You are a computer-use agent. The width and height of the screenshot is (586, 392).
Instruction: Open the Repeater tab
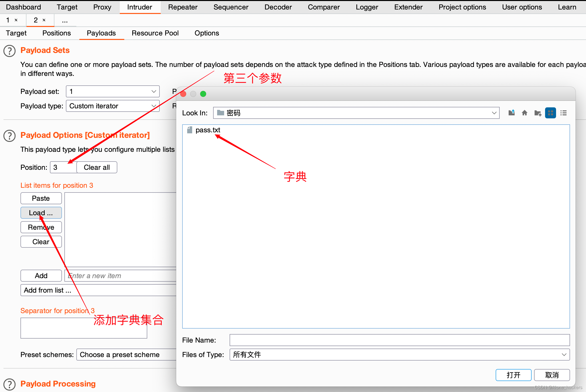(183, 7)
